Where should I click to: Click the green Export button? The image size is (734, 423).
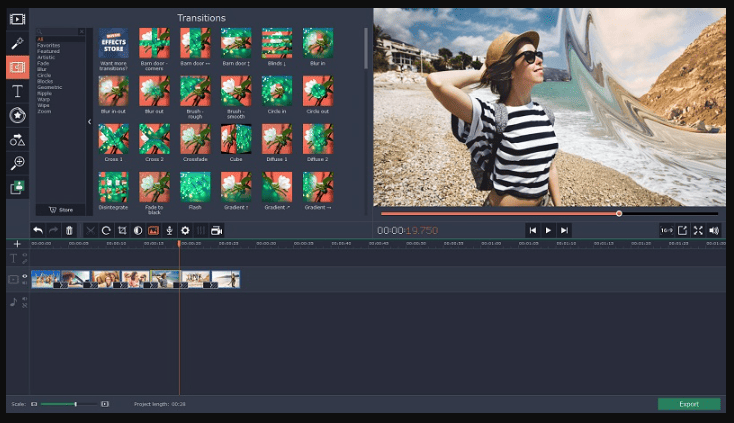(689, 404)
